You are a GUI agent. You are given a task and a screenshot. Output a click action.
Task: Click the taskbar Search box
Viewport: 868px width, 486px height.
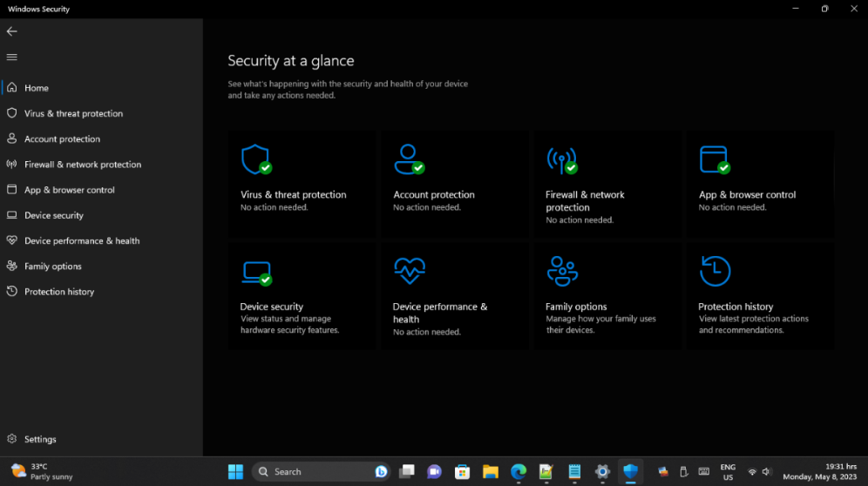pos(321,471)
